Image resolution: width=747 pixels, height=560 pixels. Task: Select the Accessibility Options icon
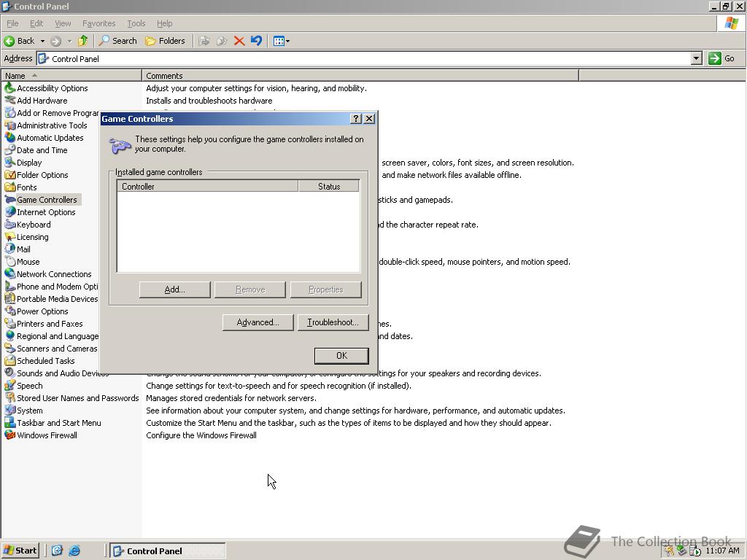(x=9, y=88)
